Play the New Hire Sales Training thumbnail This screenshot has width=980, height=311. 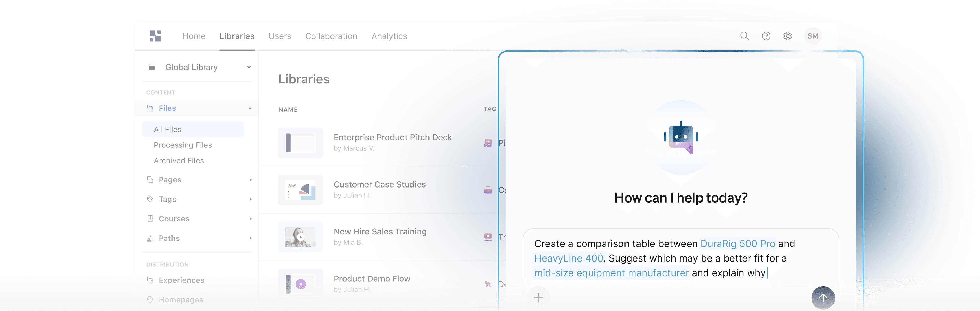pos(300,237)
